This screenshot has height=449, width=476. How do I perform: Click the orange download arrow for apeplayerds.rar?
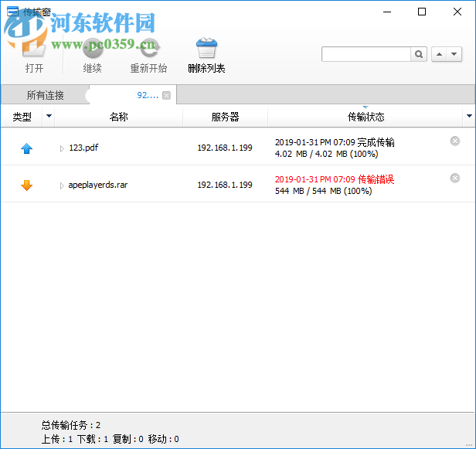coord(27,185)
